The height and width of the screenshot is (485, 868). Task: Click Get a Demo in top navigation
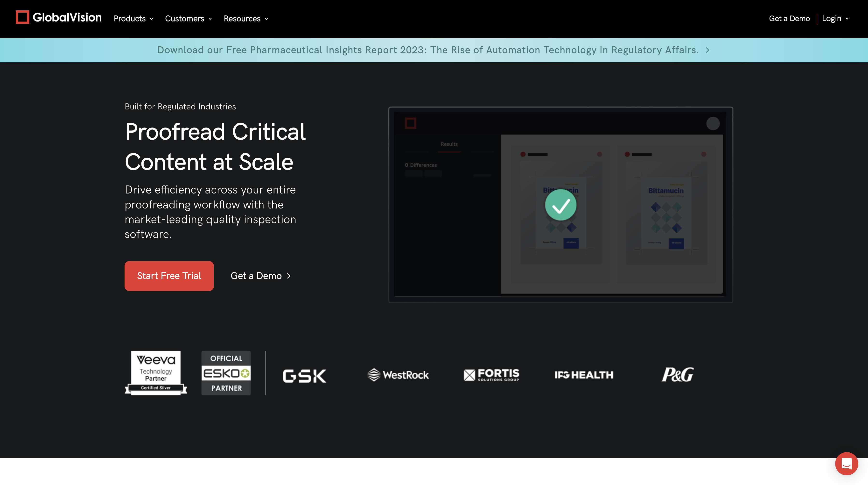789,19
